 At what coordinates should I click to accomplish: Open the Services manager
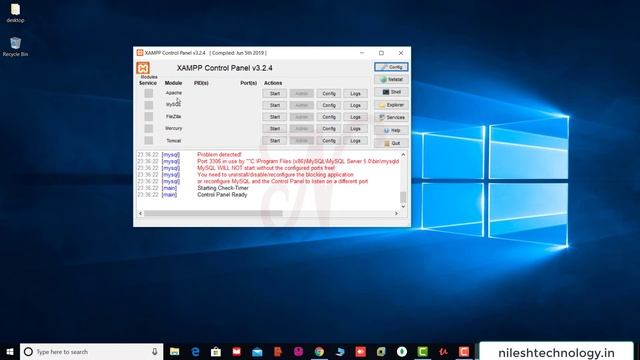[x=391, y=118]
